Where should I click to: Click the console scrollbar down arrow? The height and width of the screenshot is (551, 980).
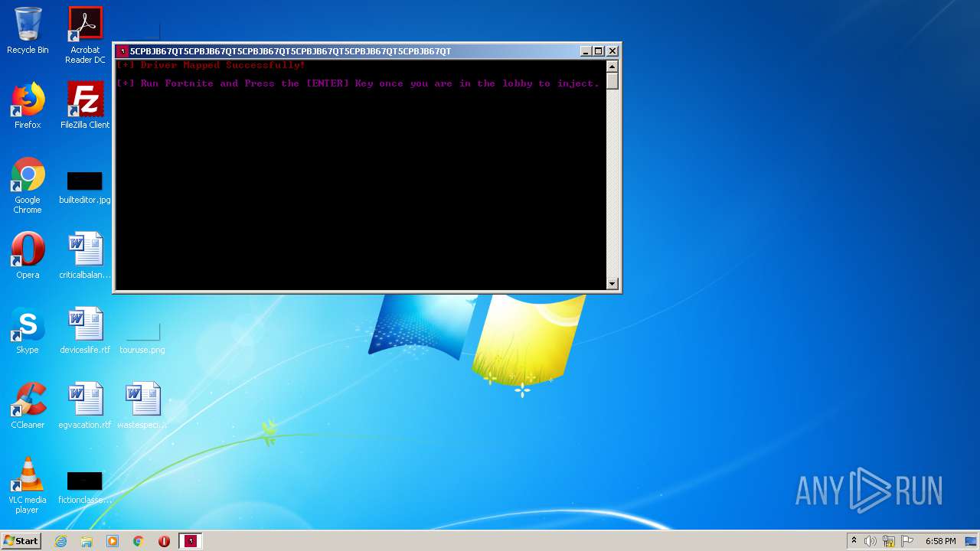click(x=612, y=284)
